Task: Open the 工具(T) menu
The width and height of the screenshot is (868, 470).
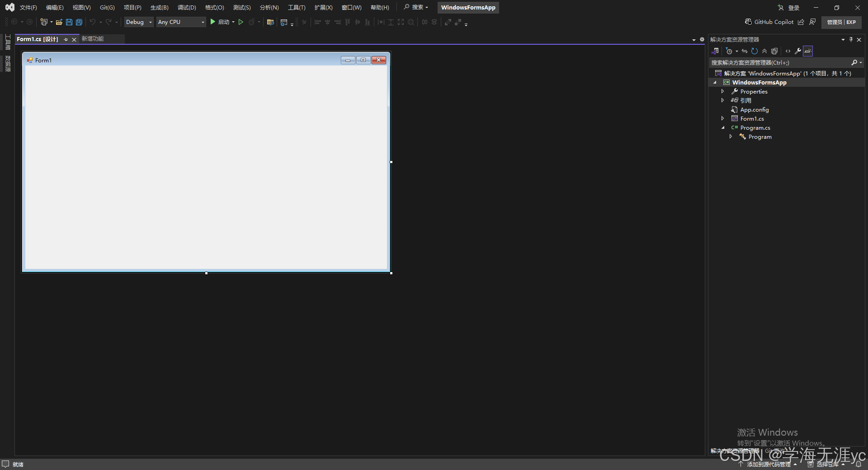Action: click(297, 8)
